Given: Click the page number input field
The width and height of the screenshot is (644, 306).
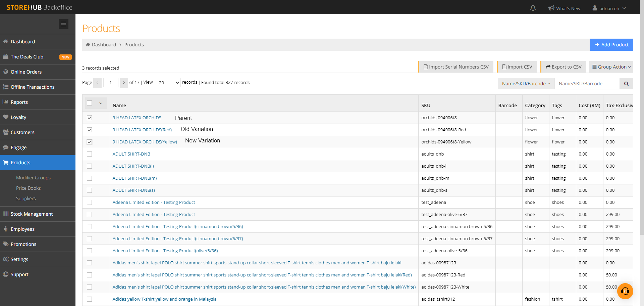Looking at the screenshot, I should (x=111, y=83).
